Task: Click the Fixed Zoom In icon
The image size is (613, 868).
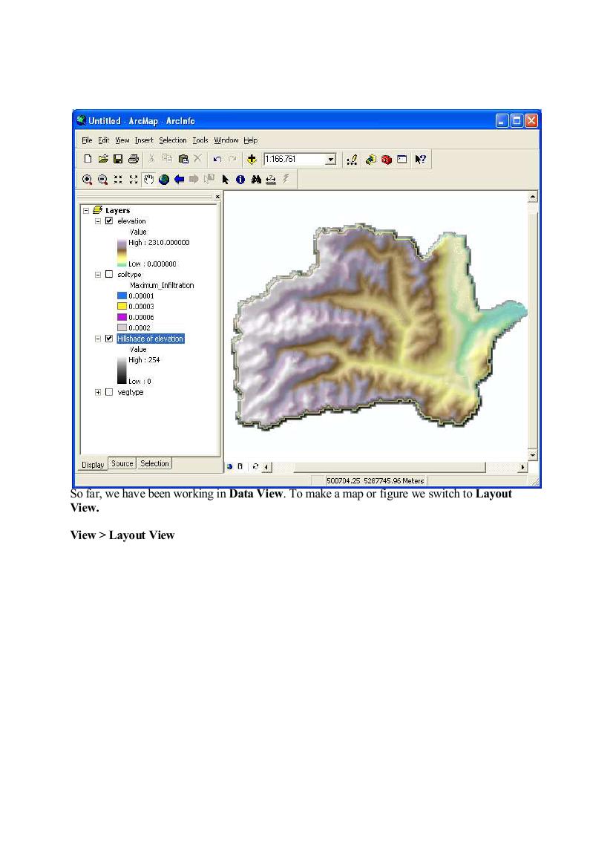Action: tap(118, 180)
